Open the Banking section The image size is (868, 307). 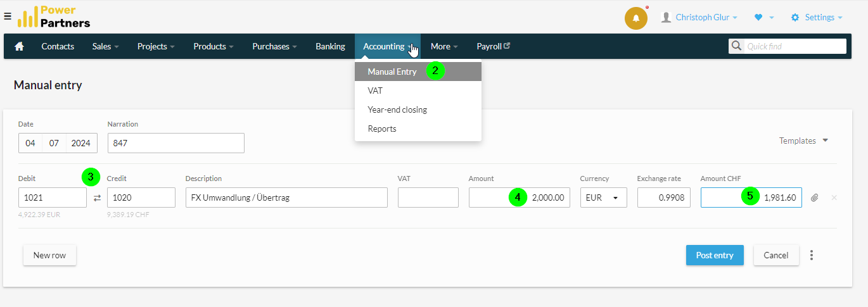(330, 46)
